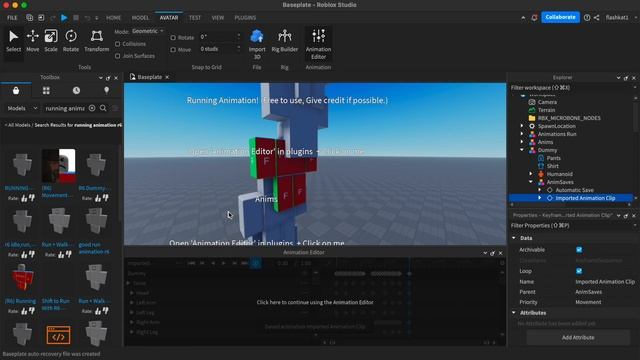Go back via All Models breadcrumb
This screenshot has width=640, height=360.
[18, 125]
